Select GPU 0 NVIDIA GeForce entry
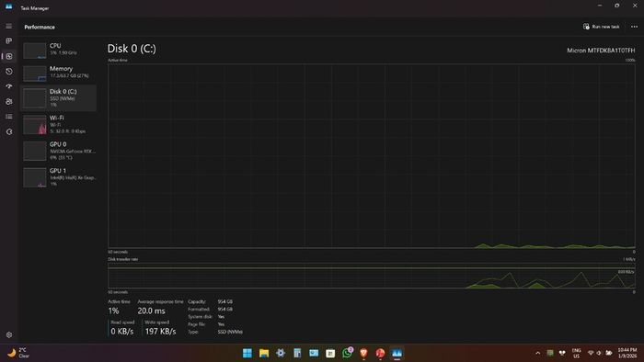Viewport: 644px width, 362px height. (x=59, y=151)
